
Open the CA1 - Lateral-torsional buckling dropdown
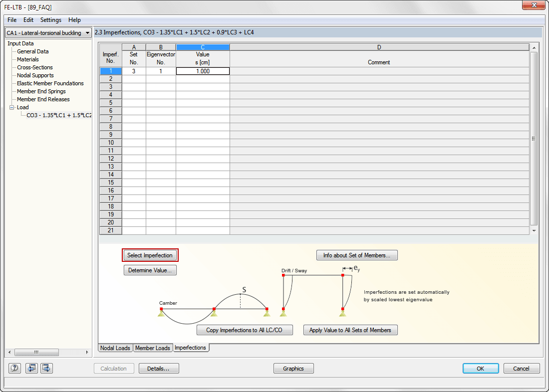click(x=48, y=33)
